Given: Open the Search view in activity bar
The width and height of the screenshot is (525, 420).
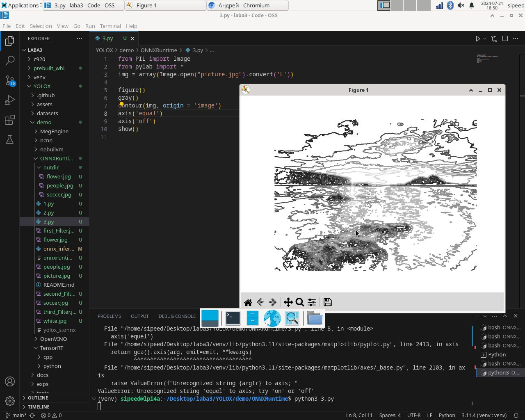Looking at the screenshot, I should coord(10,61).
